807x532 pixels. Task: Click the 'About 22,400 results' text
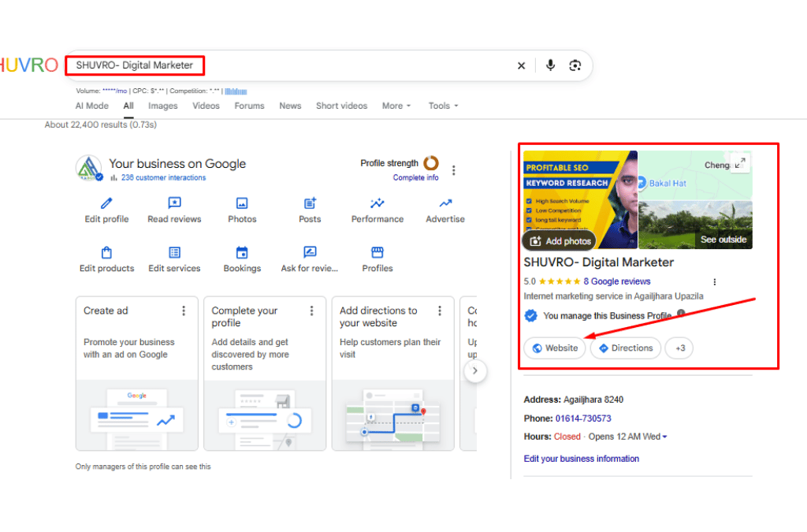point(100,125)
